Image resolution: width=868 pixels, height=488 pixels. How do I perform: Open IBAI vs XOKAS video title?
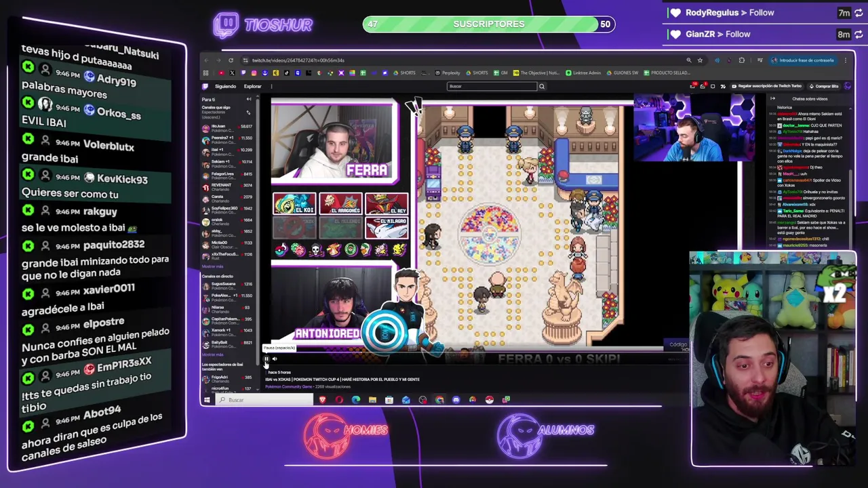pos(342,380)
